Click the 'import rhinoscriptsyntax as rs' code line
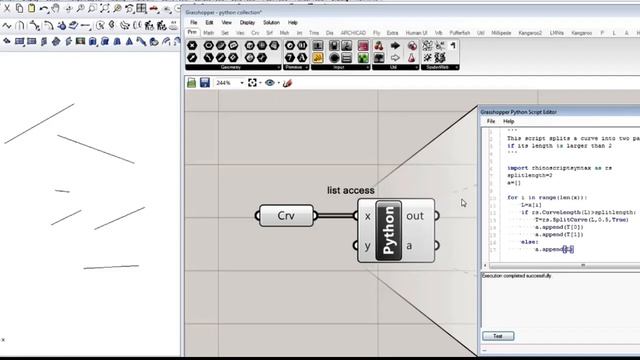 click(x=560, y=168)
